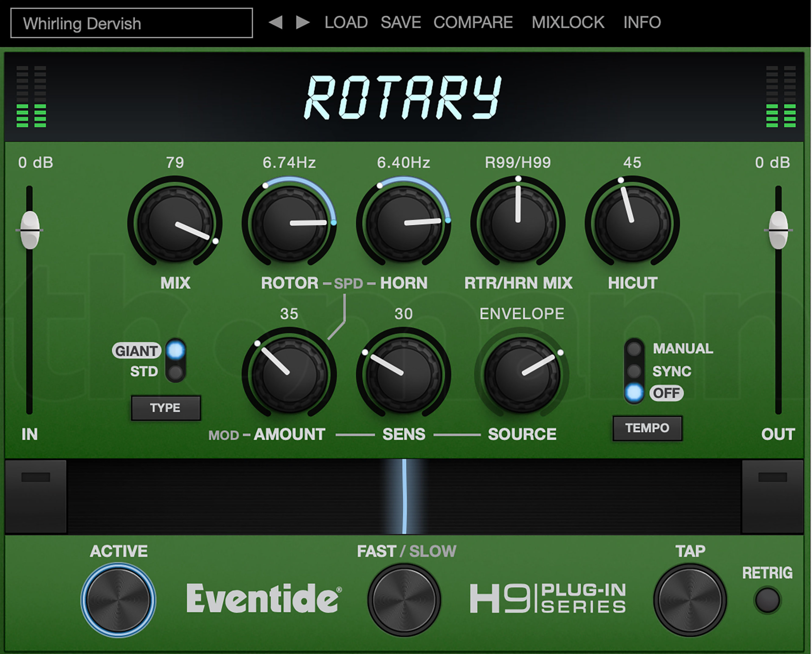Toggle the ACTIVE footswitch

tap(118, 600)
